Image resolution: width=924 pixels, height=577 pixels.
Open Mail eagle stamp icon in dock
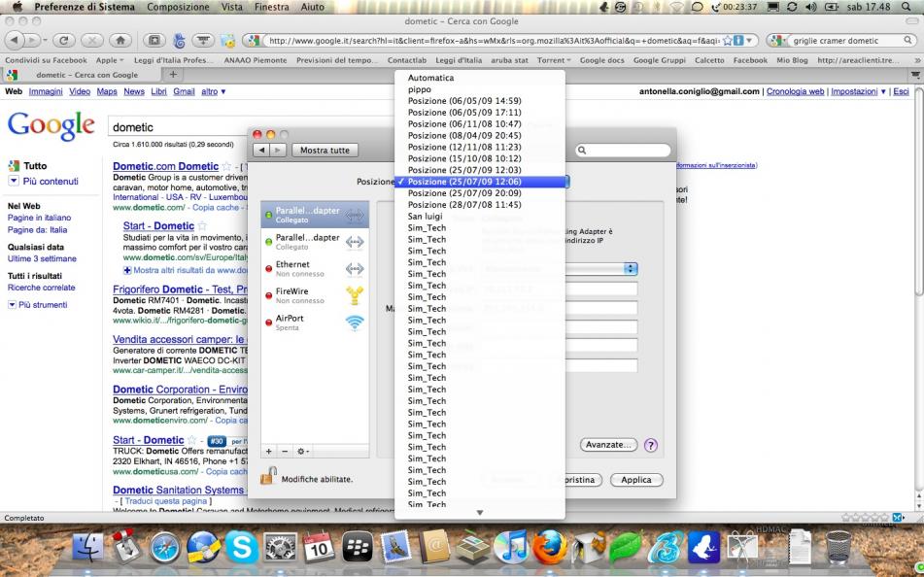click(x=395, y=548)
